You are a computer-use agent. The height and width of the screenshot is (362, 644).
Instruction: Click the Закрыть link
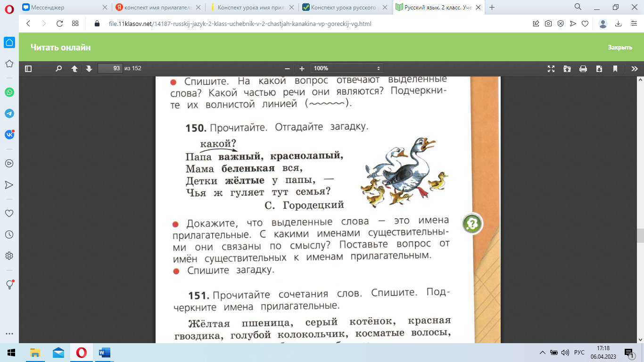click(x=619, y=48)
